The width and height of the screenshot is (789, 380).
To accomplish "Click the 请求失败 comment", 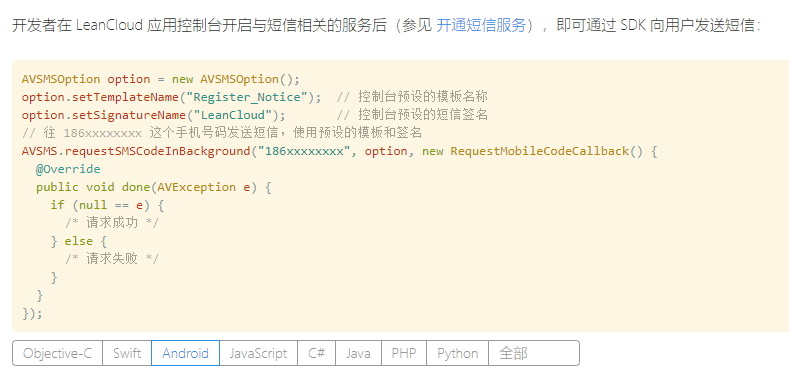I will [x=112, y=259].
